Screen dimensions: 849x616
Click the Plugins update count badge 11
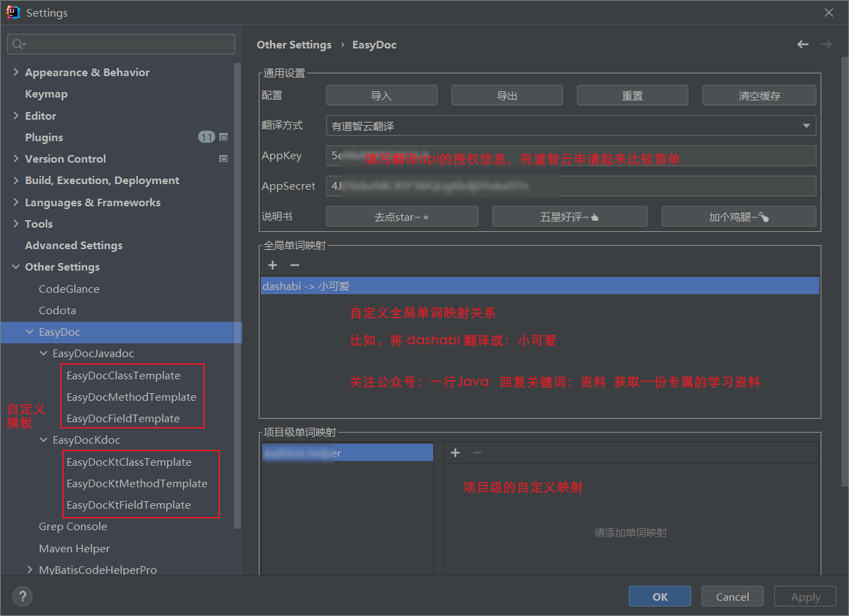coord(206,137)
